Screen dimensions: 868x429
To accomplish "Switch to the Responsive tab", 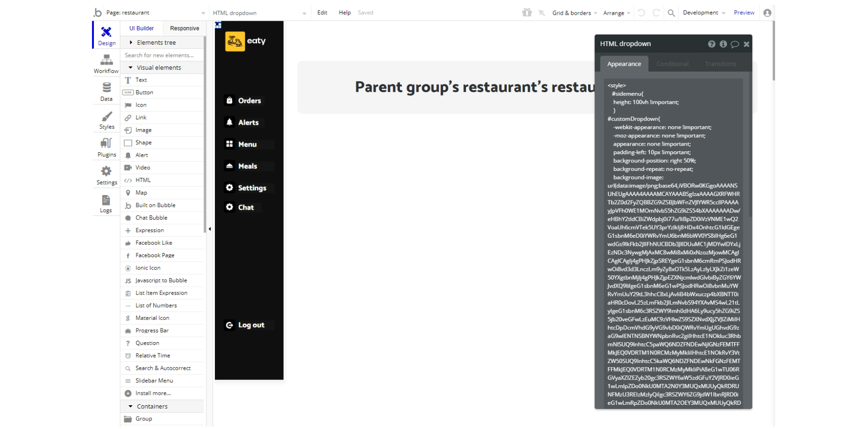I will pyautogui.click(x=185, y=28).
